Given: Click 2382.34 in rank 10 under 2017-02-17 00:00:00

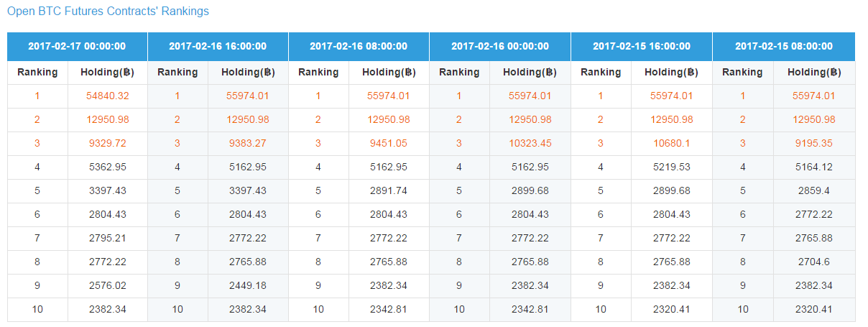Looking at the screenshot, I should coord(108,310).
